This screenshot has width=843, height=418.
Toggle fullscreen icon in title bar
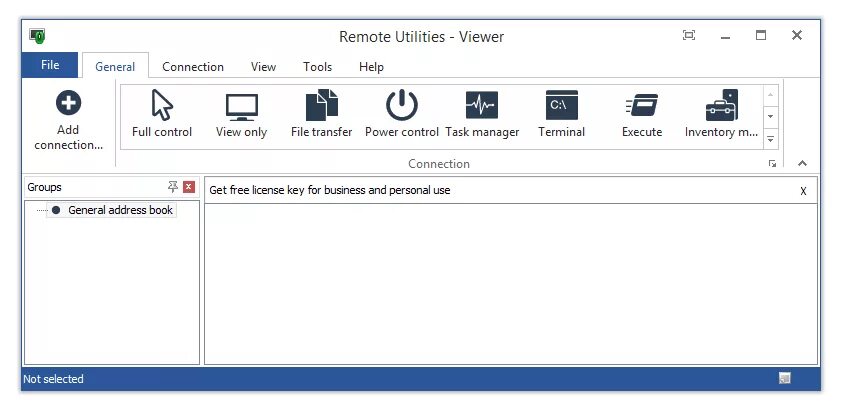[x=689, y=35]
